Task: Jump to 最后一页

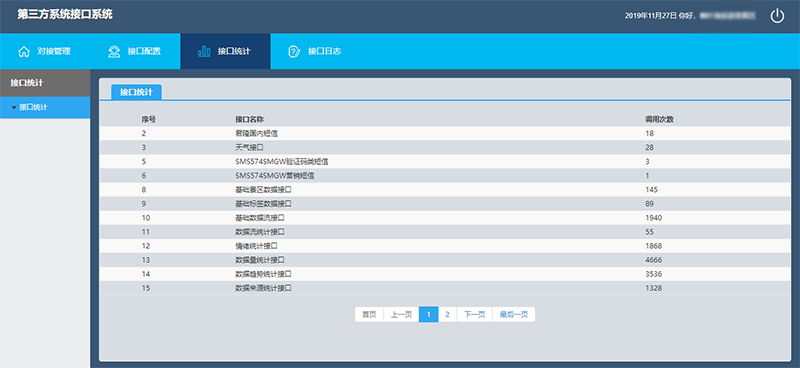Action: pyautogui.click(x=514, y=314)
